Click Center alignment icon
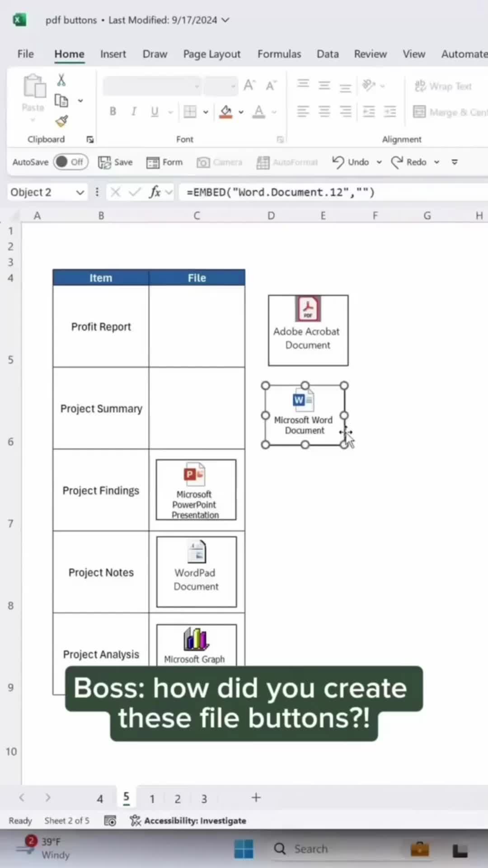The image size is (488, 868). (x=324, y=111)
